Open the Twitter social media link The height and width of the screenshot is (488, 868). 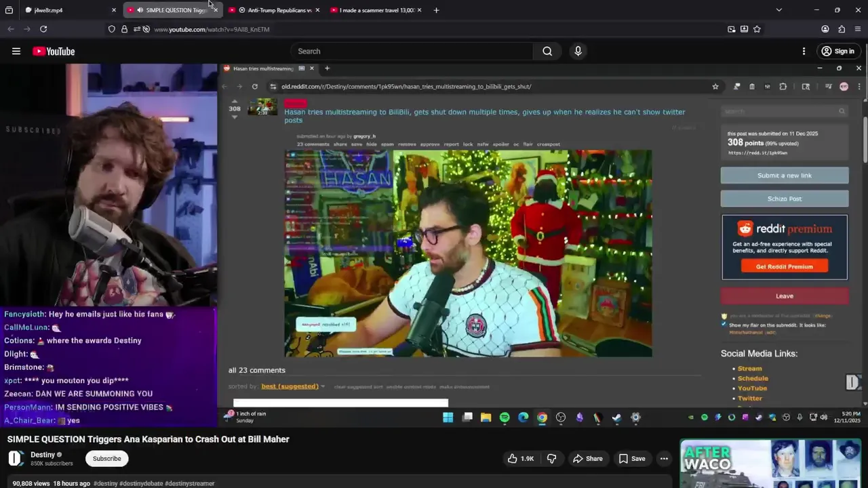tap(750, 398)
